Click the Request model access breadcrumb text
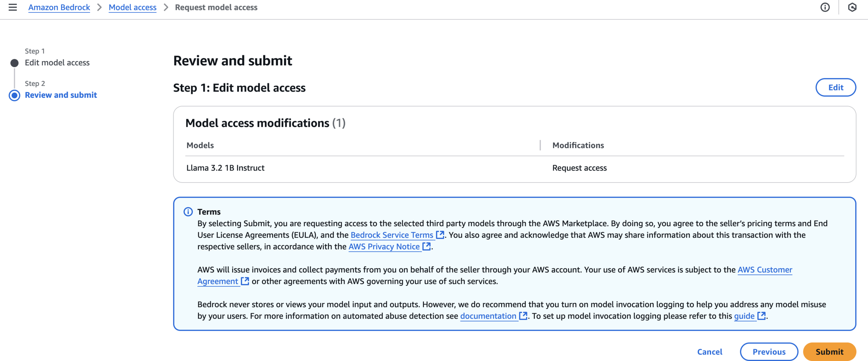The image size is (868, 361). click(x=216, y=7)
